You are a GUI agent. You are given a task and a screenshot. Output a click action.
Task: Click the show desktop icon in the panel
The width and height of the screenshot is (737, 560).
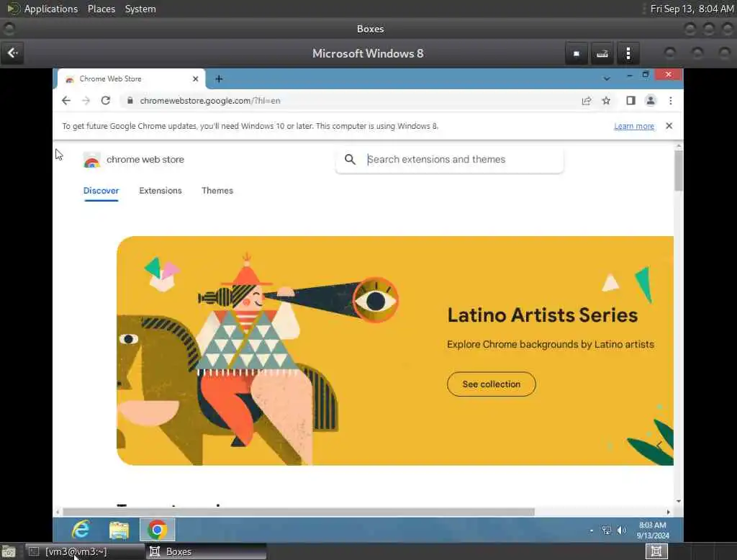9,551
